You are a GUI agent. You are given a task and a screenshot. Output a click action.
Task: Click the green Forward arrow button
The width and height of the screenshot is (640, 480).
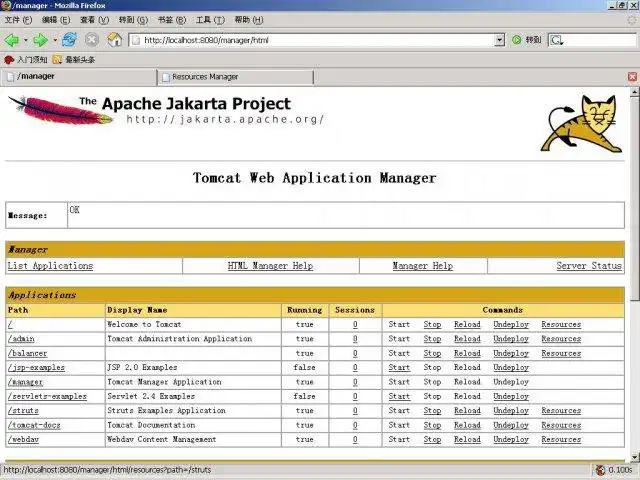[40, 40]
